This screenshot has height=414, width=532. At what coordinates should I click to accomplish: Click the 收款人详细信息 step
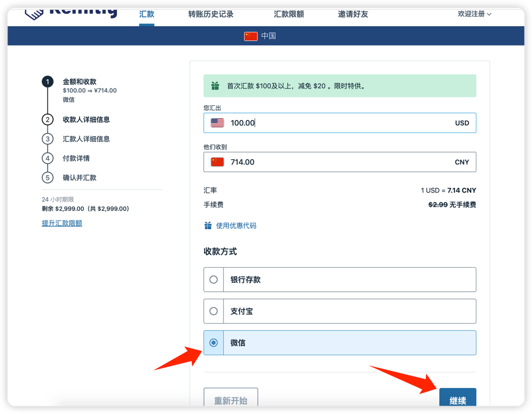86,120
